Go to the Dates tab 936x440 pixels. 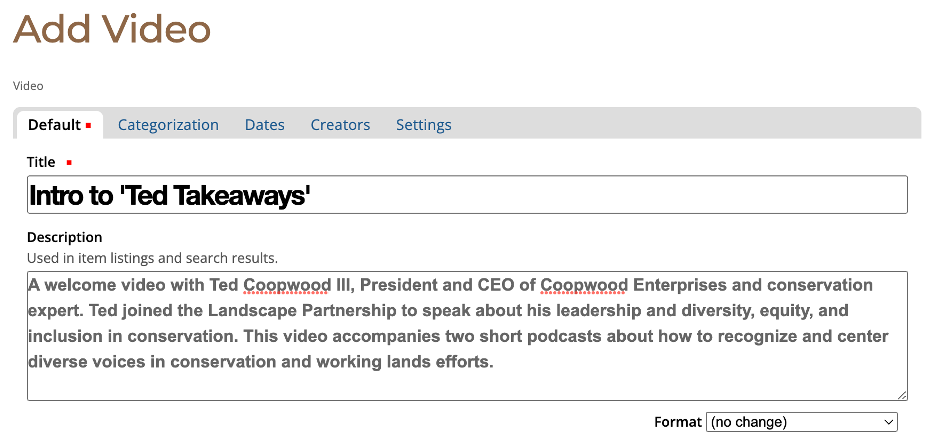click(x=265, y=125)
